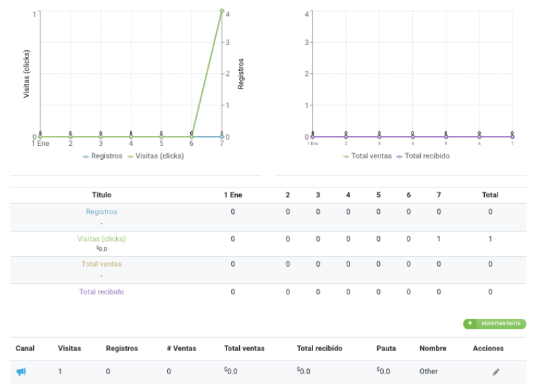Click the Acciones column header
539x392 pixels.
pos(488,348)
